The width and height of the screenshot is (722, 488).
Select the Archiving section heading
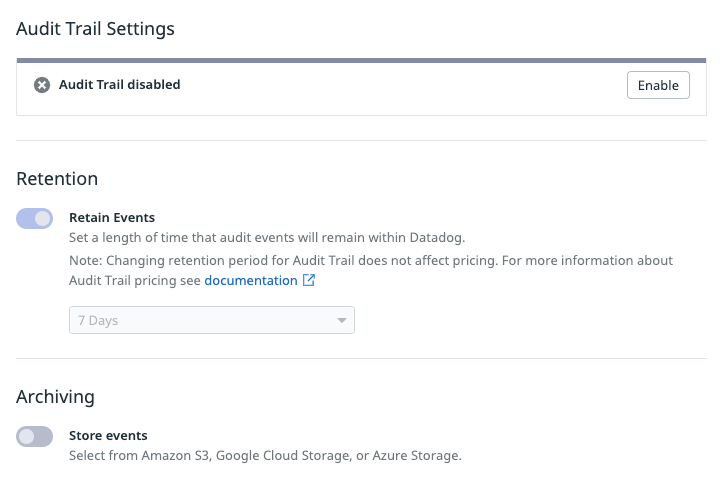point(56,397)
